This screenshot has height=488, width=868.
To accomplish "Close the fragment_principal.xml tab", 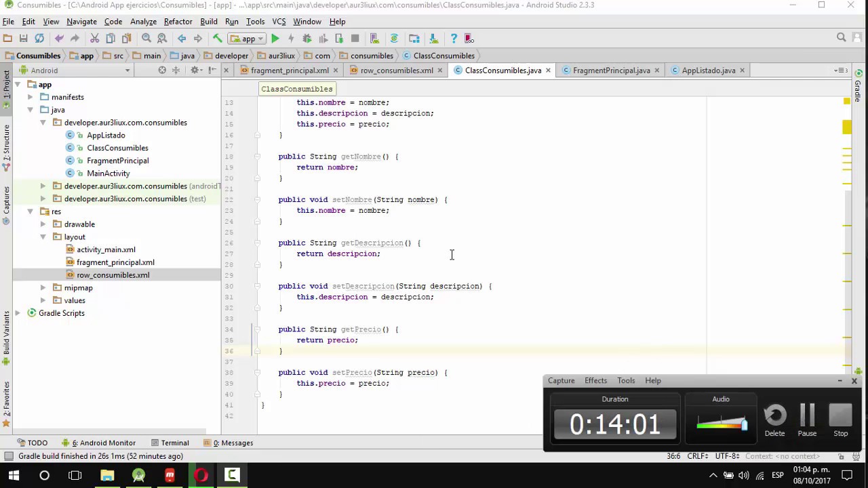I will click(337, 70).
